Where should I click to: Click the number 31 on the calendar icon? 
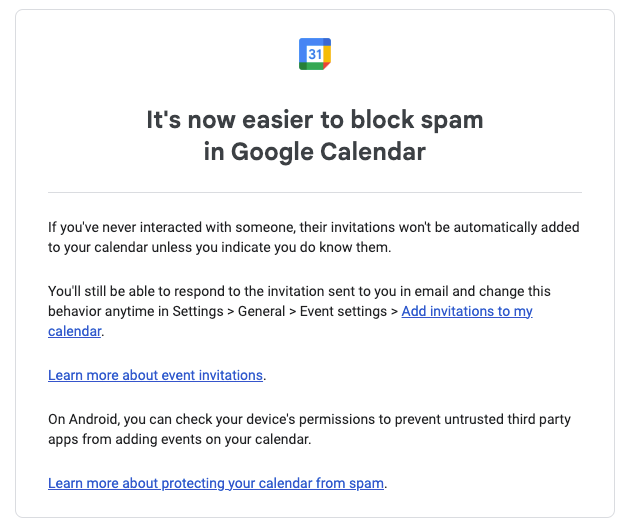(x=314, y=54)
